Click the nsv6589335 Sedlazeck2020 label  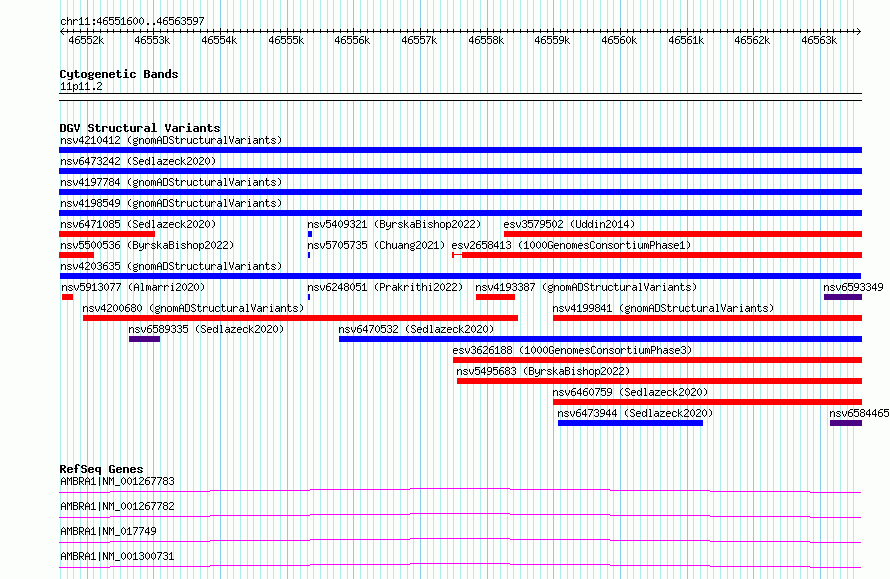click(x=206, y=329)
